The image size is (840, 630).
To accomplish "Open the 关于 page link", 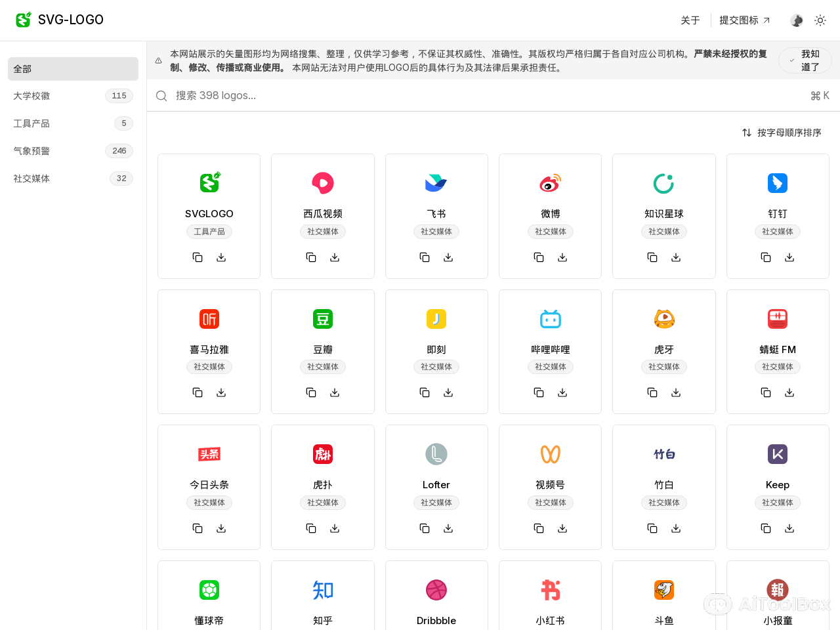I will coord(690,20).
